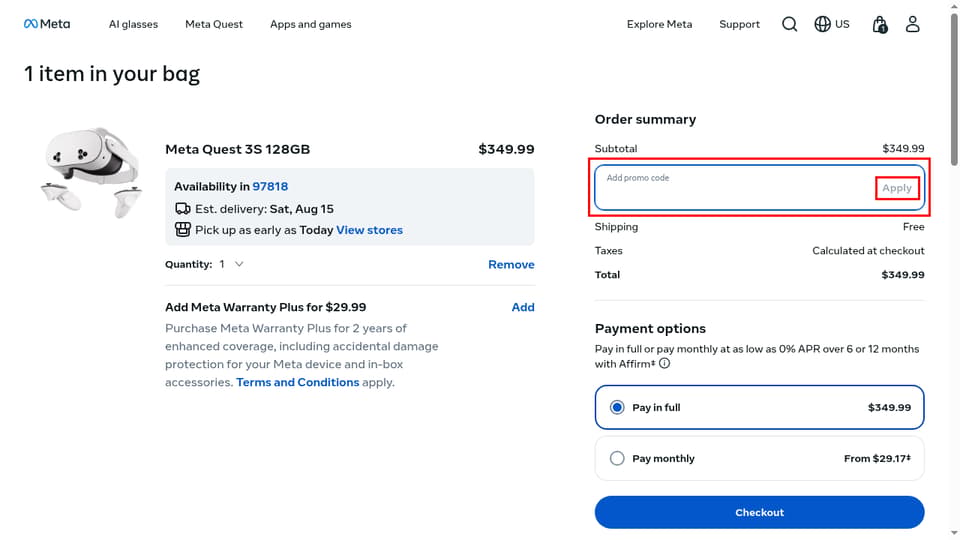Click Apply for promo code
This screenshot has width=960, height=540.
click(897, 188)
